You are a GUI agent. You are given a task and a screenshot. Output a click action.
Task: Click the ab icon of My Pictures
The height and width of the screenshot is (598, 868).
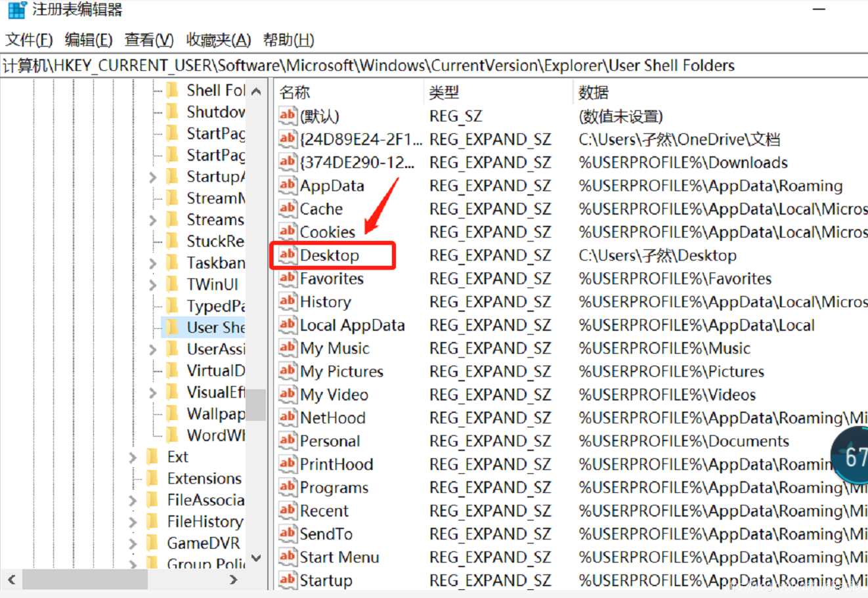point(287,371)
